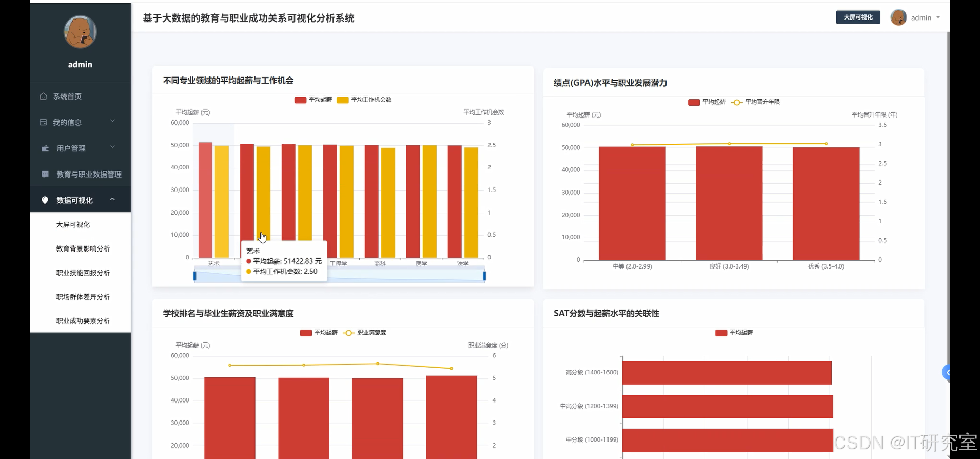This screenshot has height=459, width=980.
Task: Select 职业技能回报分析 submenu item
Action: pyautogui.click(x=81, y=273)
